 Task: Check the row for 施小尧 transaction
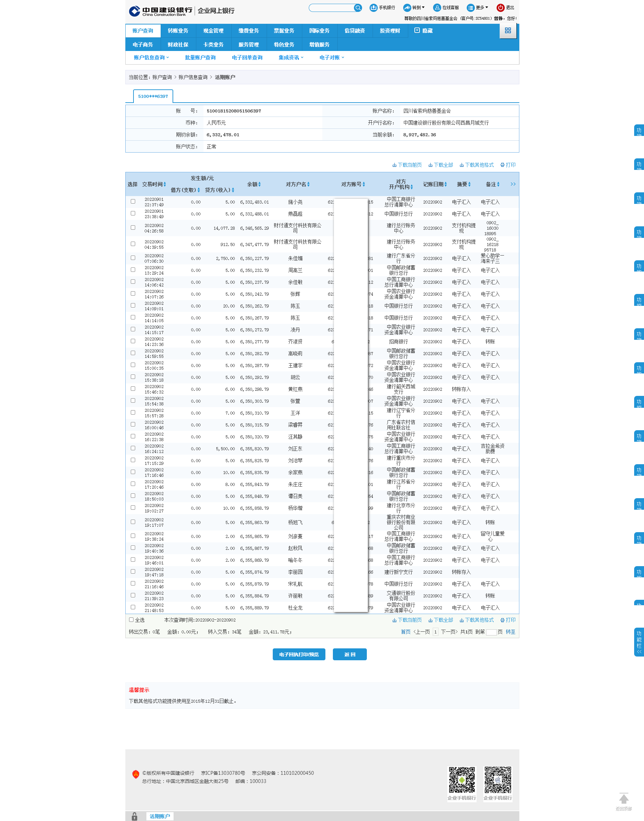[133, 202]
